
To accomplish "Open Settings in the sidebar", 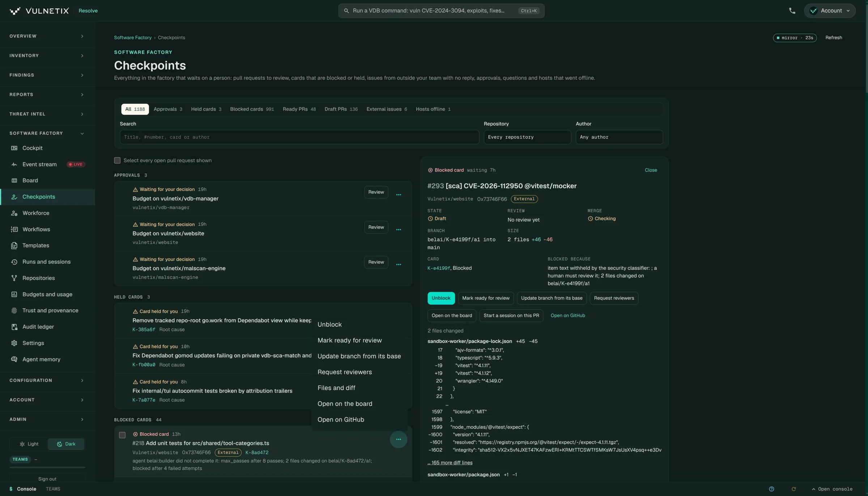I will (47, 343).
